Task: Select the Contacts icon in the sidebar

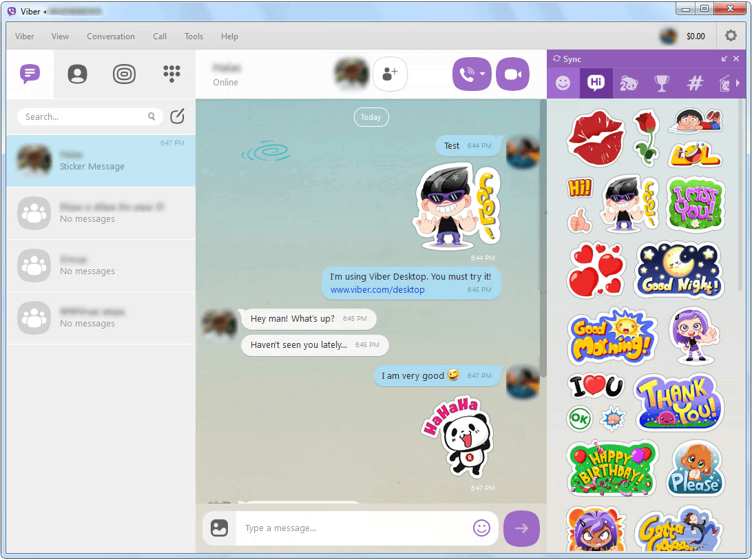Action: coord(76,74)
